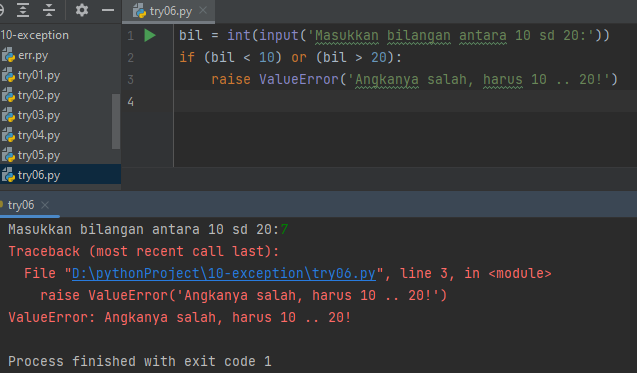
Task: Select try03.py in the file list
Action: click(39, 115)
